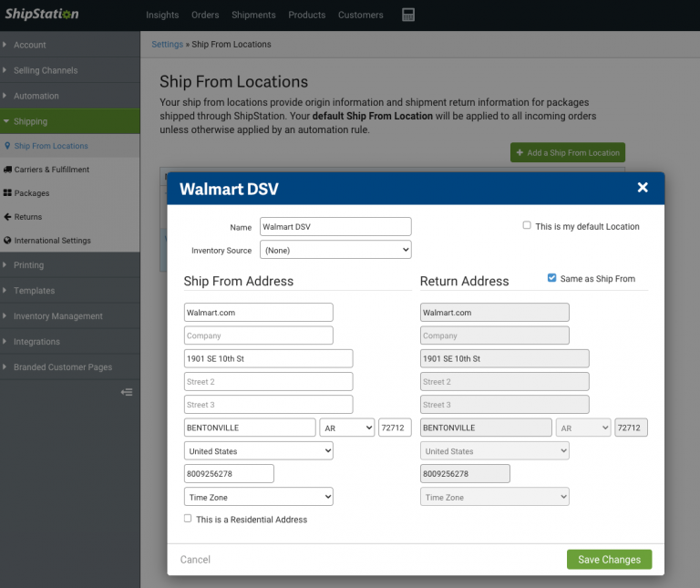Screen dimensions: 700x588
Task: Click the ShipStation logo
Action: [42, 14]
